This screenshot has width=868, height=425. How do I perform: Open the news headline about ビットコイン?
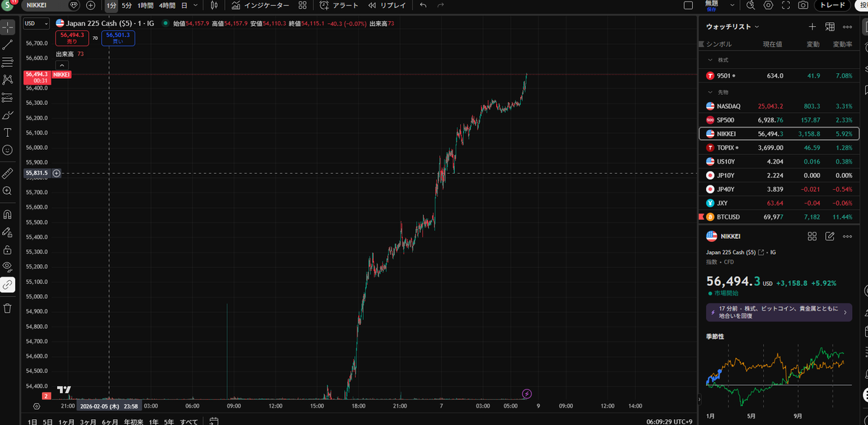779,312
